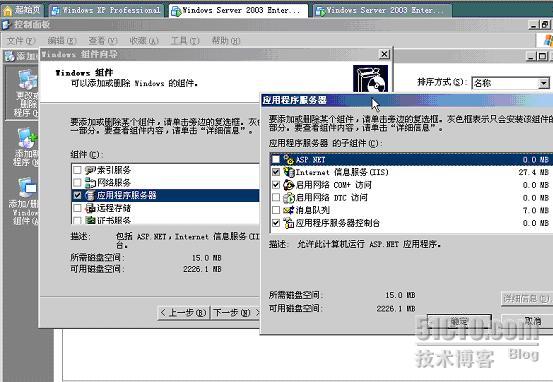The height and width of the screenshot is (382, 553).
Task: Click the Internet 信息服务 (IIS) icon
Action: click(289, 172)
